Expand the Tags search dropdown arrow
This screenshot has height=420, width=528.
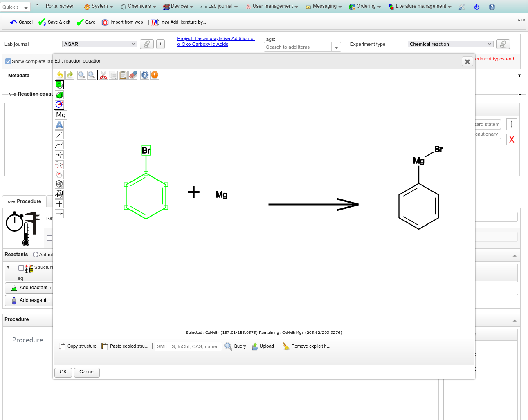[336, 47]
